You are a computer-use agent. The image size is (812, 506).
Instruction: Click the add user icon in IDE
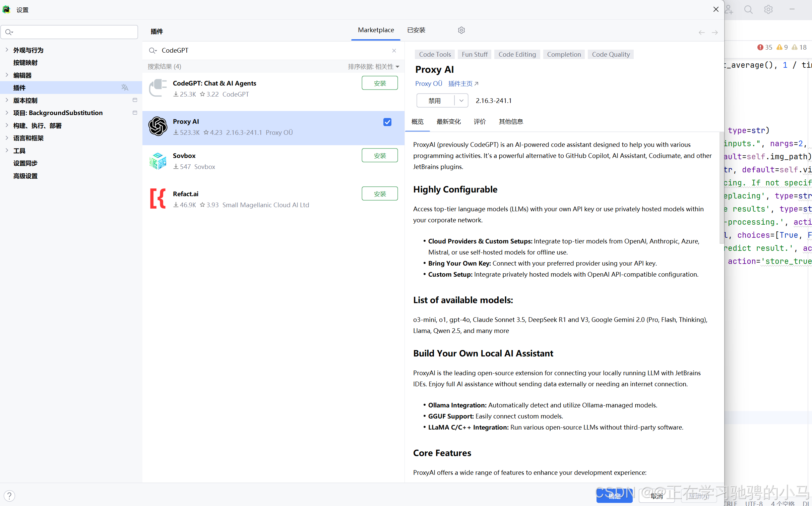pyautogui.click(x=729, y=10)
